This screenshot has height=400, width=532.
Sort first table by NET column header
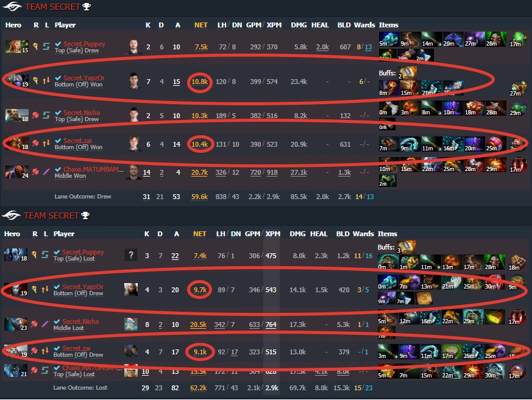click(201, 25)
